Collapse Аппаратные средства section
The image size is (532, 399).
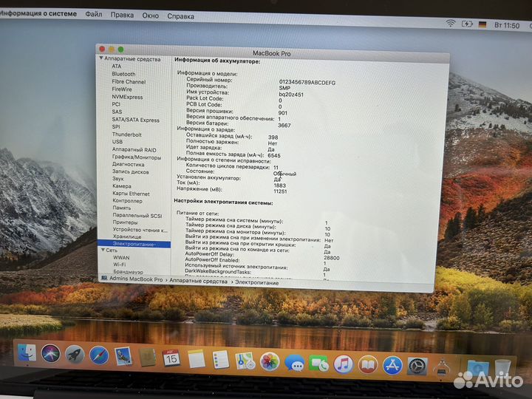[x=100, y=58]
